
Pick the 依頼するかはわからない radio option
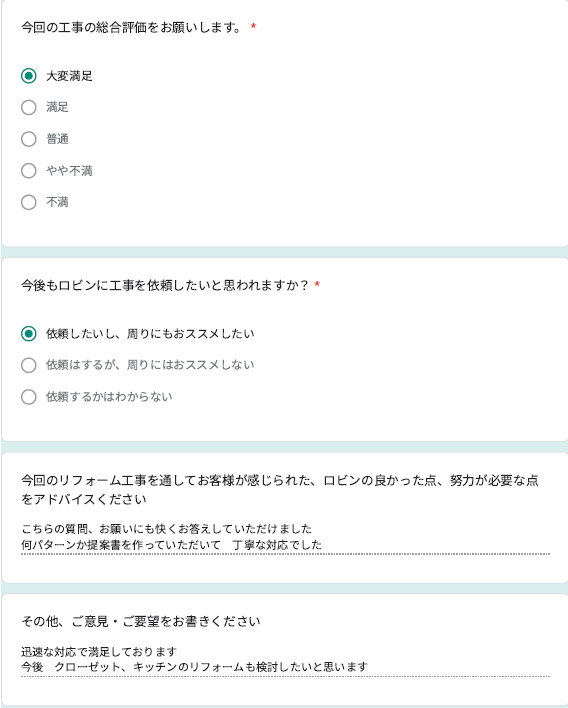[x=28, y=397]
